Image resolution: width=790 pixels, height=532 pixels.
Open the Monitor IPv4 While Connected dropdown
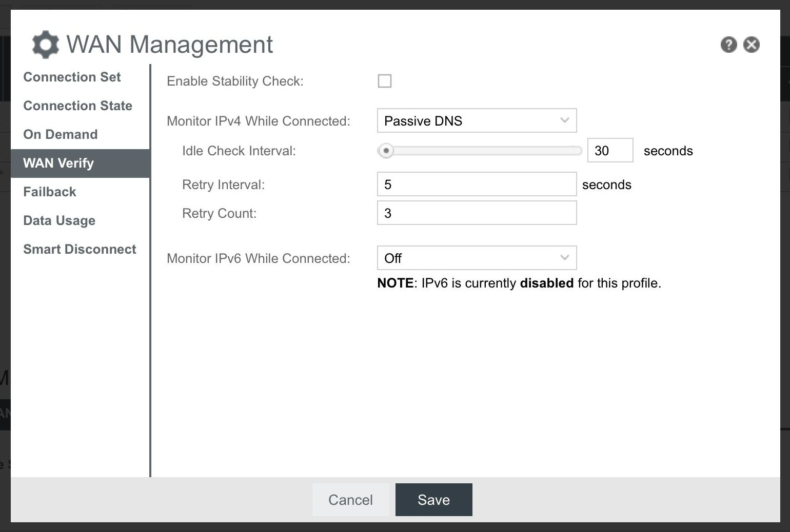477,121
